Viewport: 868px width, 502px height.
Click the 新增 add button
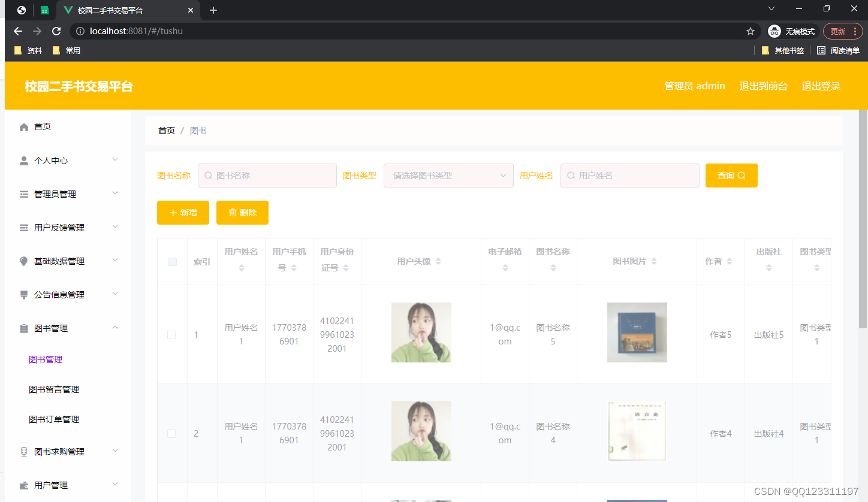coord(183,213)
